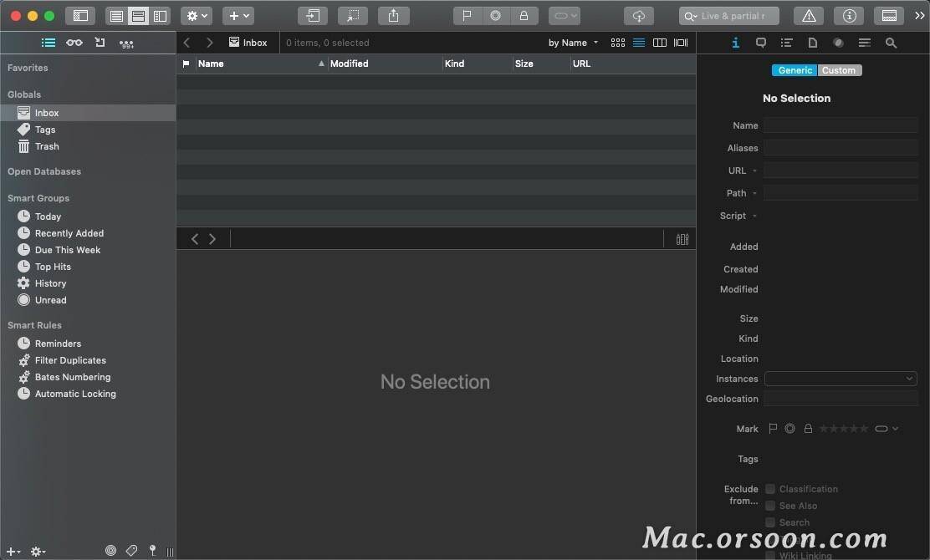Set the star rating in Mark row

(x=843, y=429)
